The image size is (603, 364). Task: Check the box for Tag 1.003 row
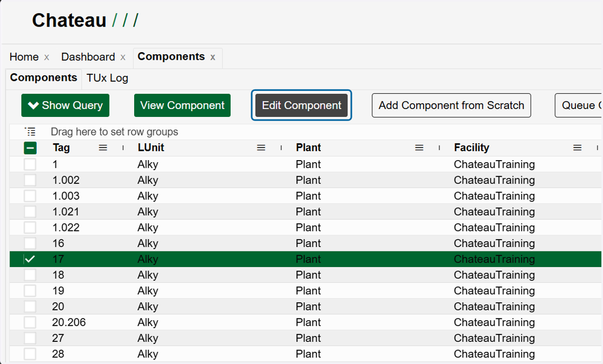pos(30,196)
